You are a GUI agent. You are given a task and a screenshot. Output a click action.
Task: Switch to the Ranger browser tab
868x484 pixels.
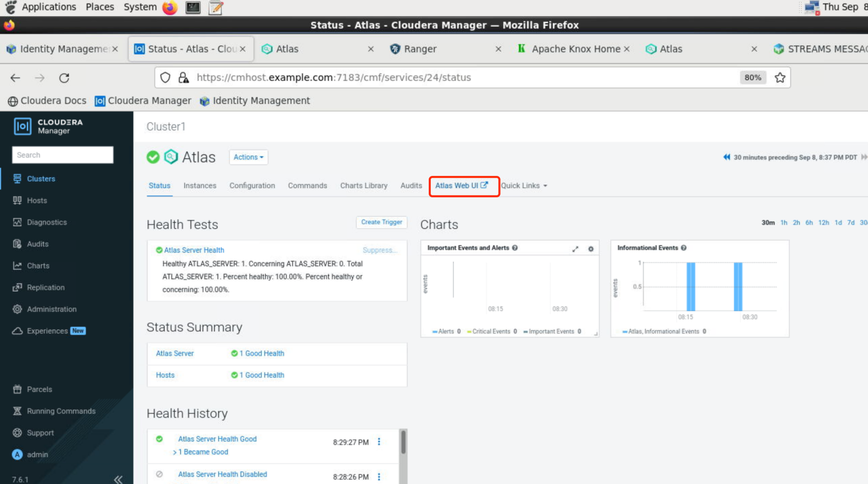point(446,49)
